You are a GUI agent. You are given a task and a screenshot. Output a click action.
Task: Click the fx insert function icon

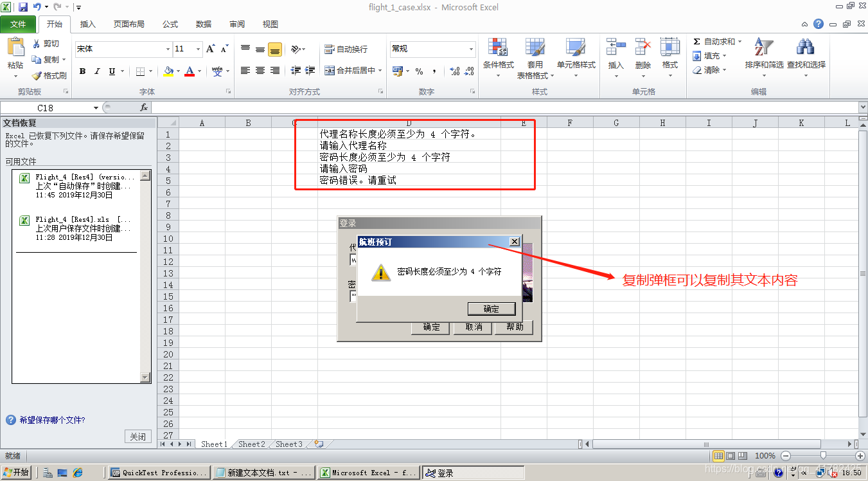(x=144, y=108)
